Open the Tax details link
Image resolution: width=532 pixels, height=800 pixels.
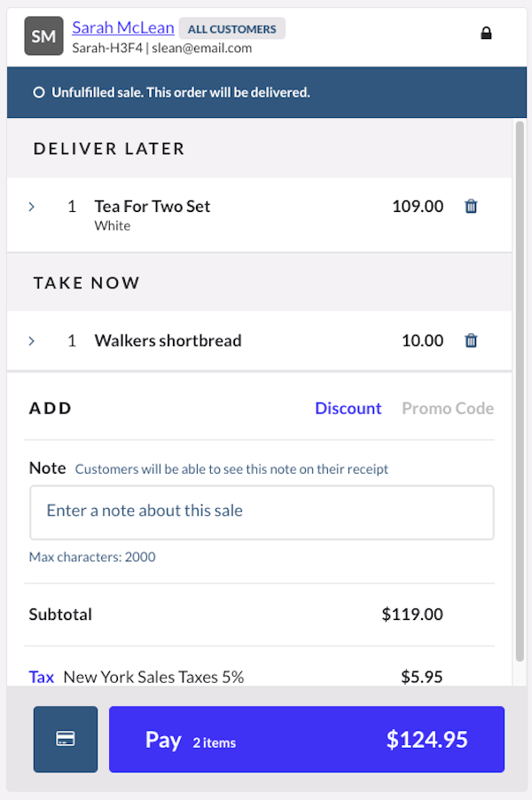(42, 677)
